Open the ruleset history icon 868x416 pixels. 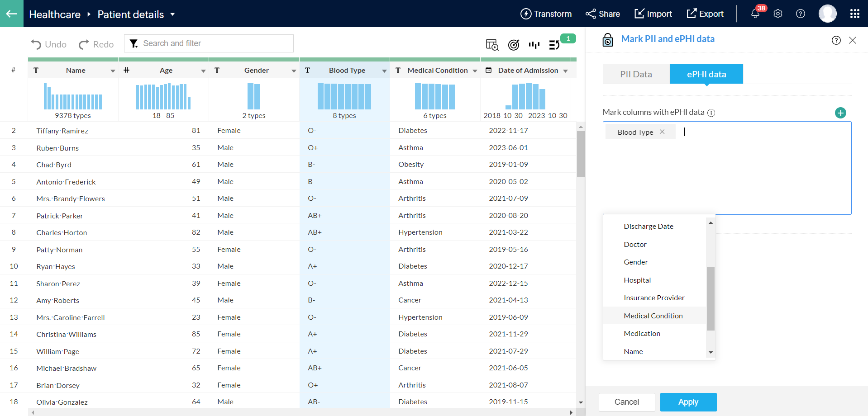tap(554, 44)
